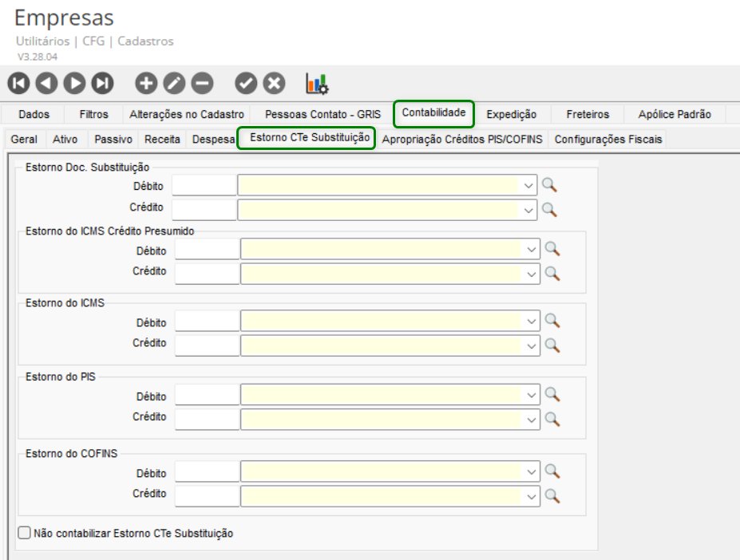Add new record plus icon
The image size is (740, 560).
[146, 82]
